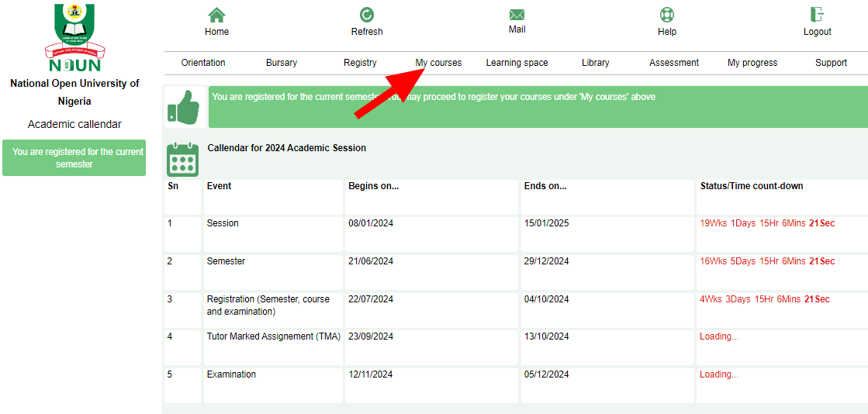
Task: Click begin date 22/07/2024
Action: [371, 299]
